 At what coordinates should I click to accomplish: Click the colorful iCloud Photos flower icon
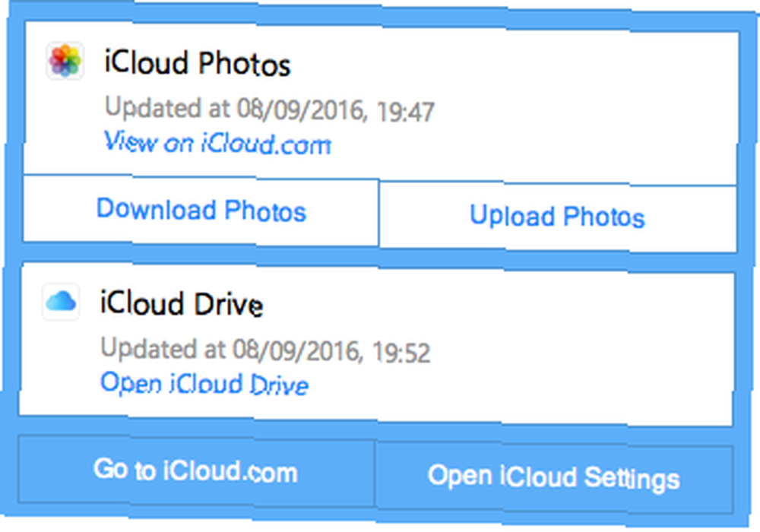click(65, 61)
